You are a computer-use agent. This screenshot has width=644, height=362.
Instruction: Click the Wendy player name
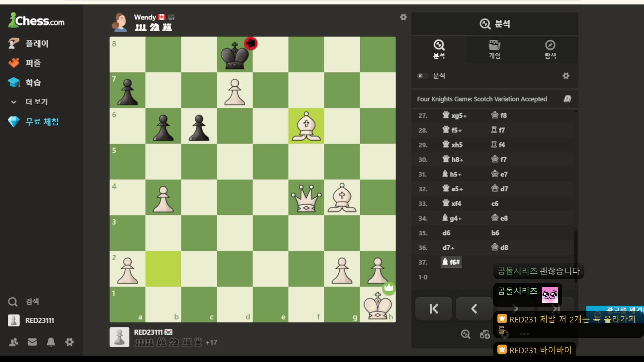point(145,17)
